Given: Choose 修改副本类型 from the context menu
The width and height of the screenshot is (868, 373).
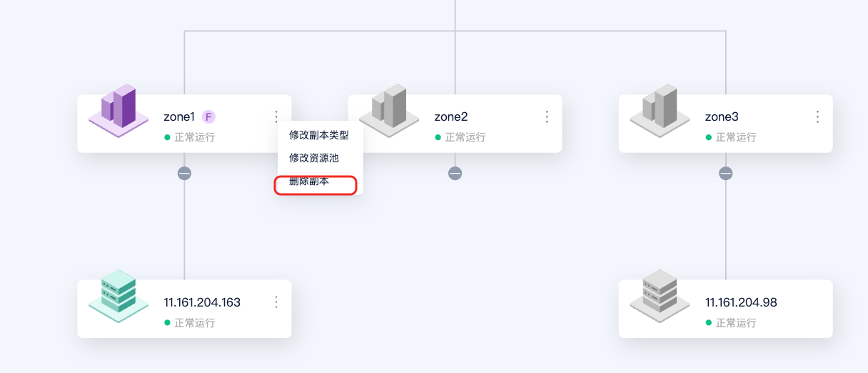Looking at the screenshot, I should 319,135.
